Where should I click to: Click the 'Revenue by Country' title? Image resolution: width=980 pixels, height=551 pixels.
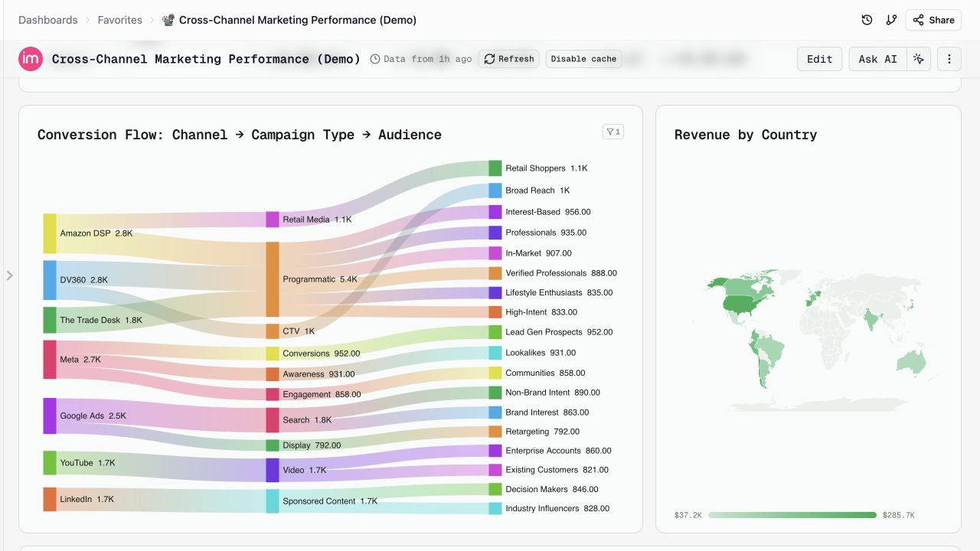tap(746, 135)
